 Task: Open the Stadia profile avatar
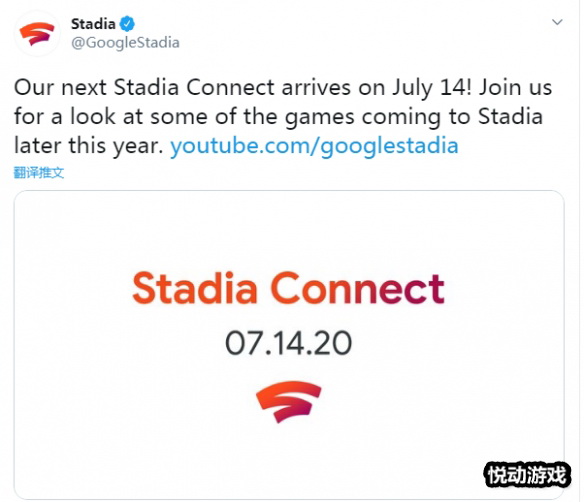pyautogui.click(x=37, y=34)
